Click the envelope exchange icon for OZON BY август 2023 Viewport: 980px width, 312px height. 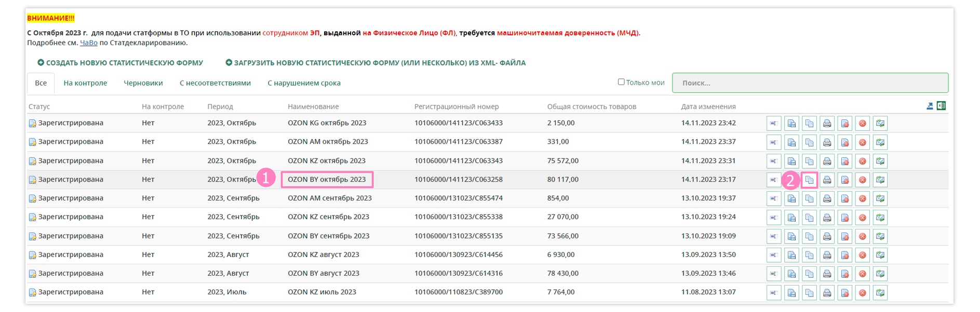tap(880, 274)
